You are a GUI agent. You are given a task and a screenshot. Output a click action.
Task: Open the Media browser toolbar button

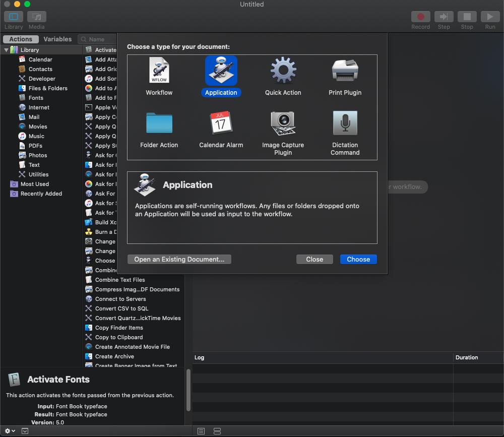tap(37, 17)
